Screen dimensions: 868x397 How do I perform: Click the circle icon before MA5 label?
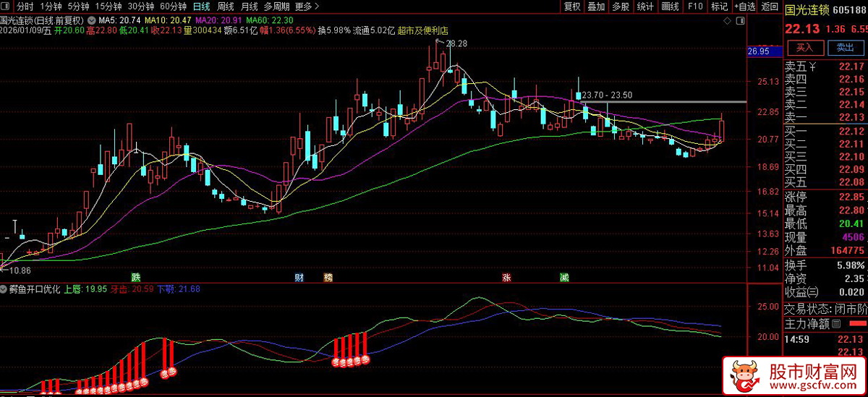coord(92,20)
